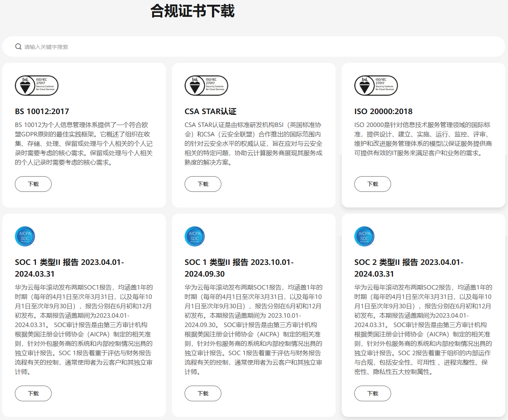The image size is (508, 420).
Task: Download the BS 10012:2017 certificate
Action: (x=33, y=184)
